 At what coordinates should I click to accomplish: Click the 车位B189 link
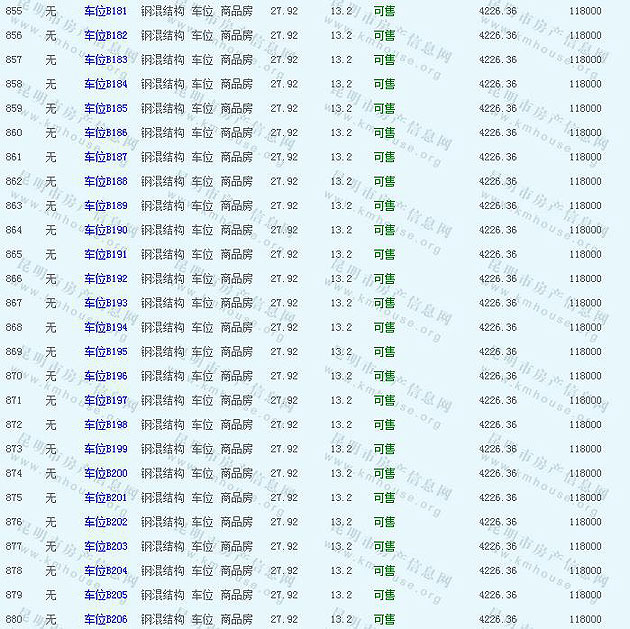tap(106, 206)
